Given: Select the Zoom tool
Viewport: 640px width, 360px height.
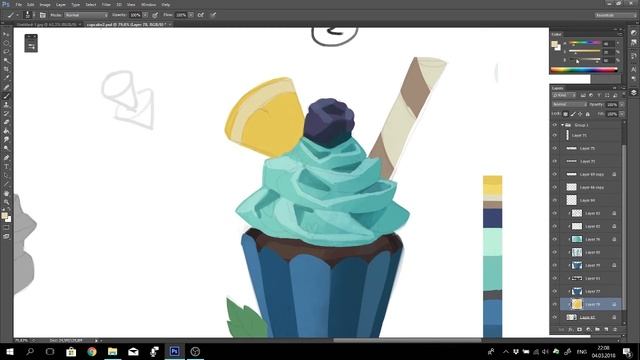Looking at the screenshot, I should click(6, 202).
